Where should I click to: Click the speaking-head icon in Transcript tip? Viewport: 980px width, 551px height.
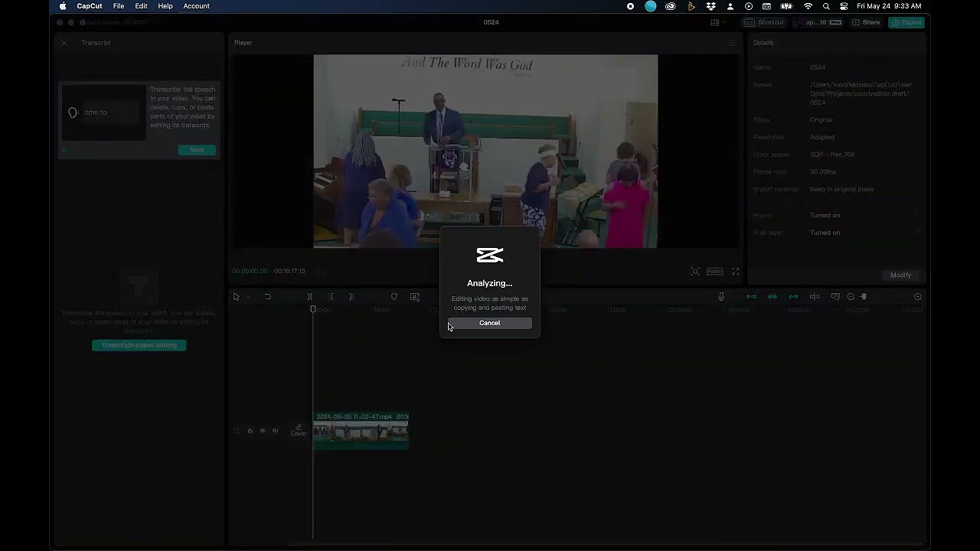pos(73,112)
